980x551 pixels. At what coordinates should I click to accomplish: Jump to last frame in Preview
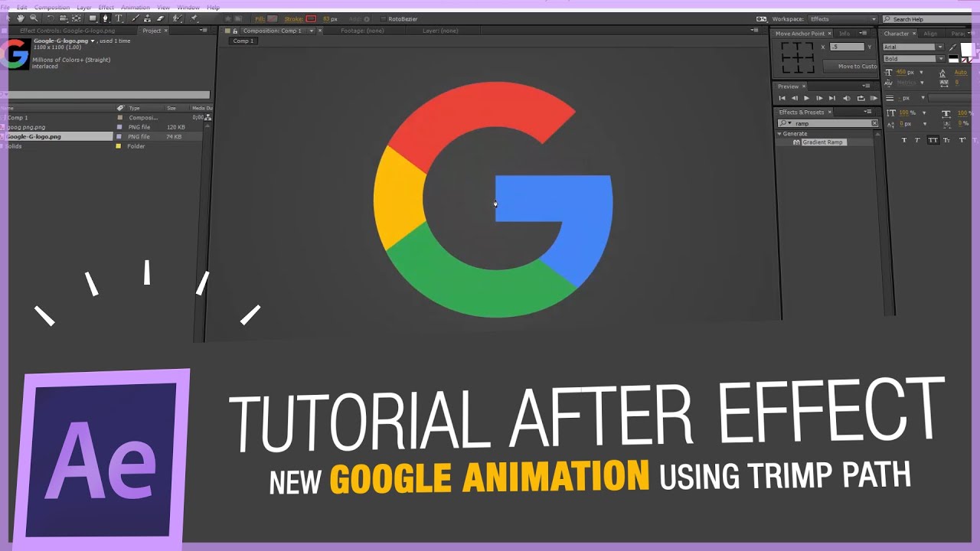832,98
